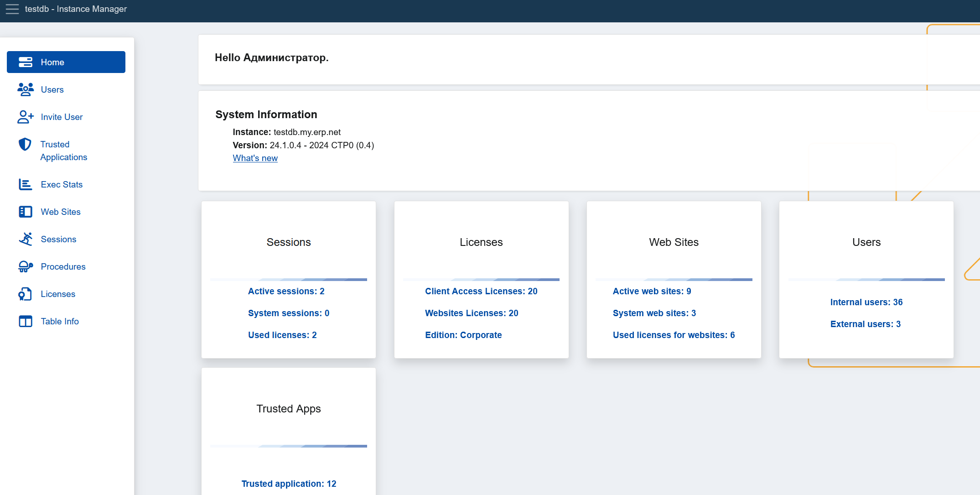Click the Licenses key icon
This screenshot has height=495, width=980.
pos(26,294)
